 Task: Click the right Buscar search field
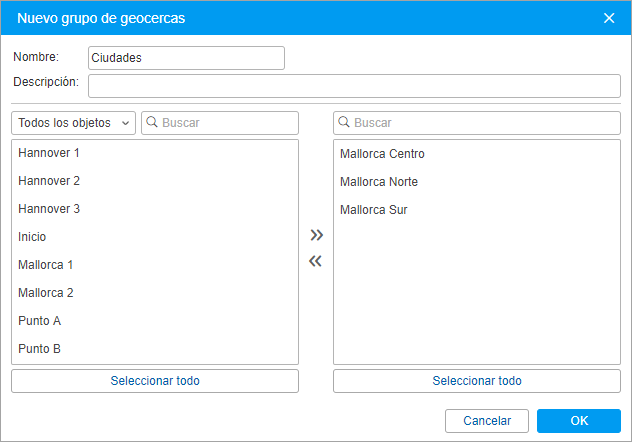pyautogui.click(x=477, y=123)
